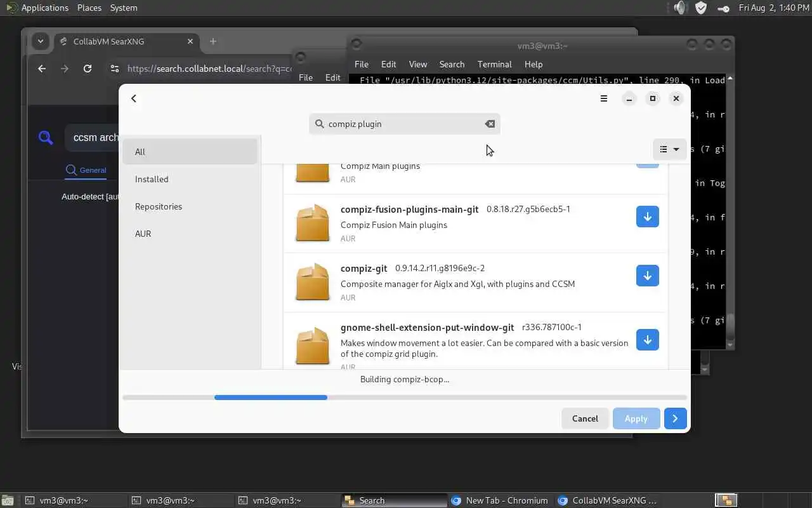Select the Repositories category

click(190, 206)
